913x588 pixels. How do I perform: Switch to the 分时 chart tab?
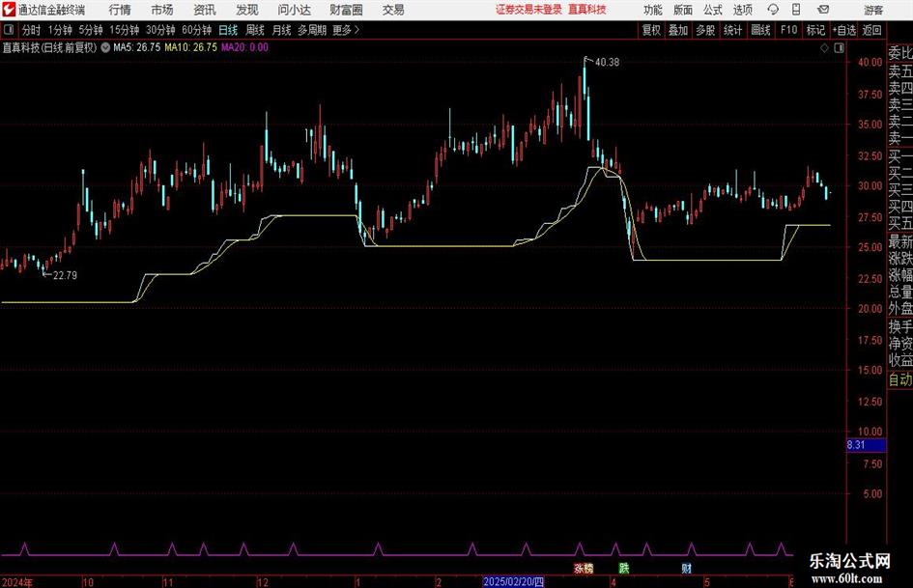pyautogui.click(x=31, y=30)
